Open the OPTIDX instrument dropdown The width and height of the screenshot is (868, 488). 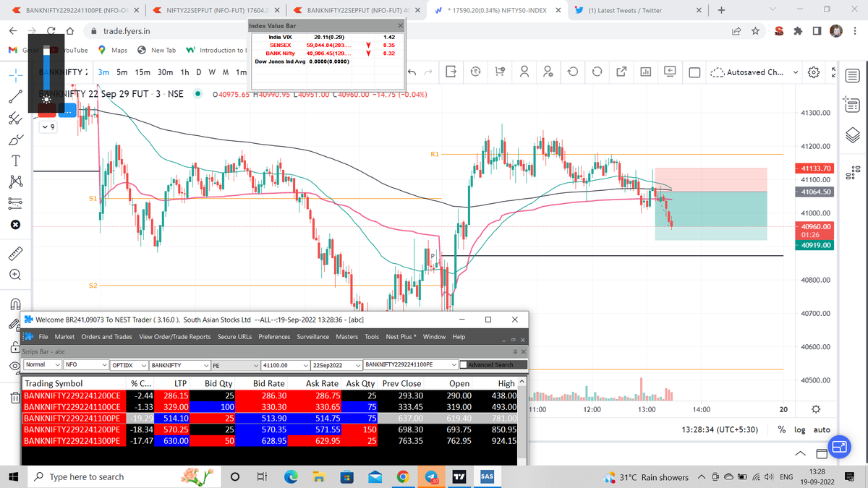click(x=129, y=365)
